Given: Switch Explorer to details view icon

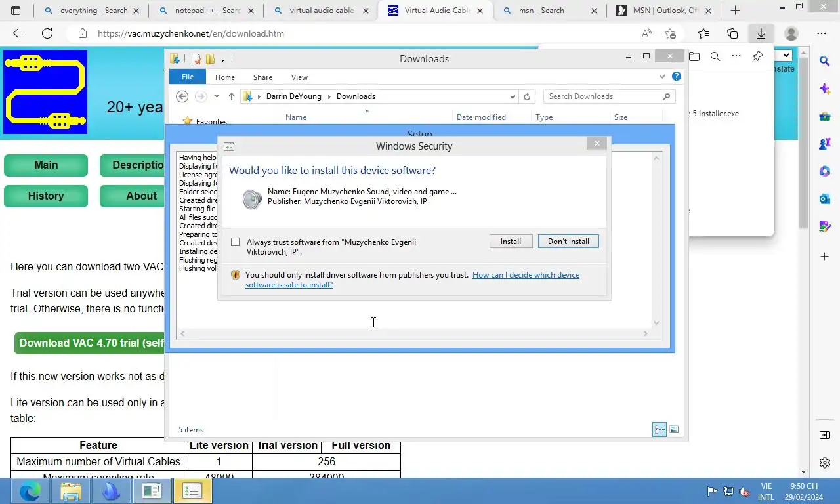Looking at the screenshot, I should [660, 430].
